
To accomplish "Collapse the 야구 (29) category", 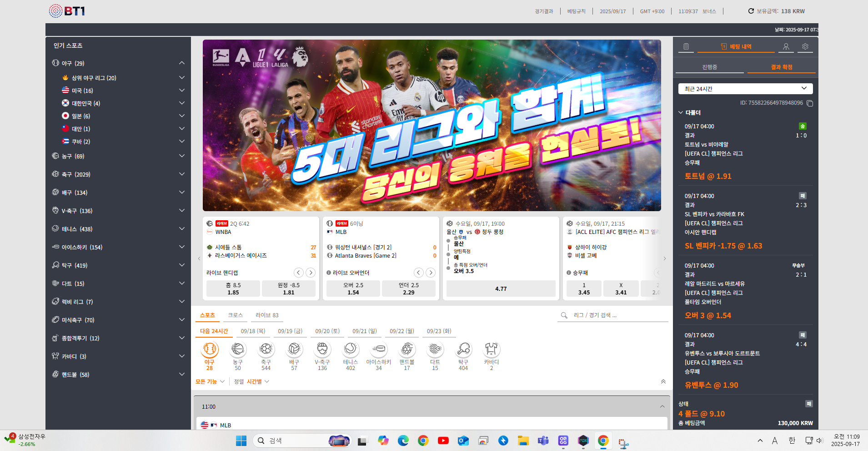I will pyautogui.click(x=182, y=63).
